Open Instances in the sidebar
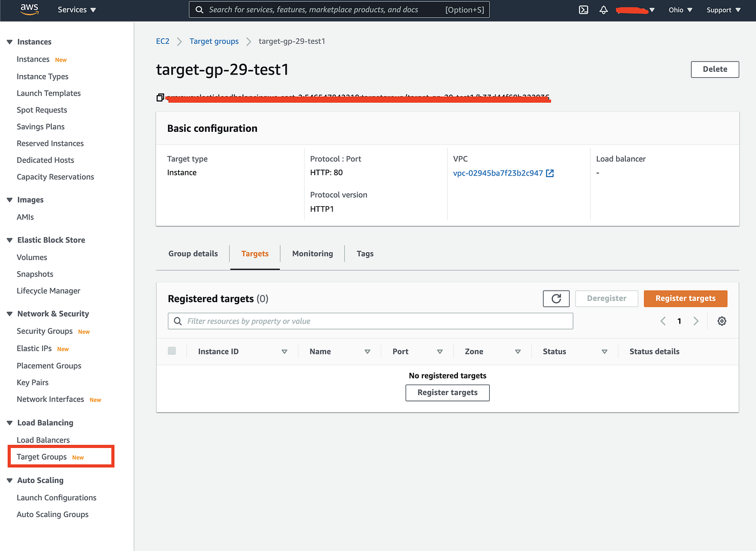The height and width of the screenshot is (551, 756). (33, 59)
